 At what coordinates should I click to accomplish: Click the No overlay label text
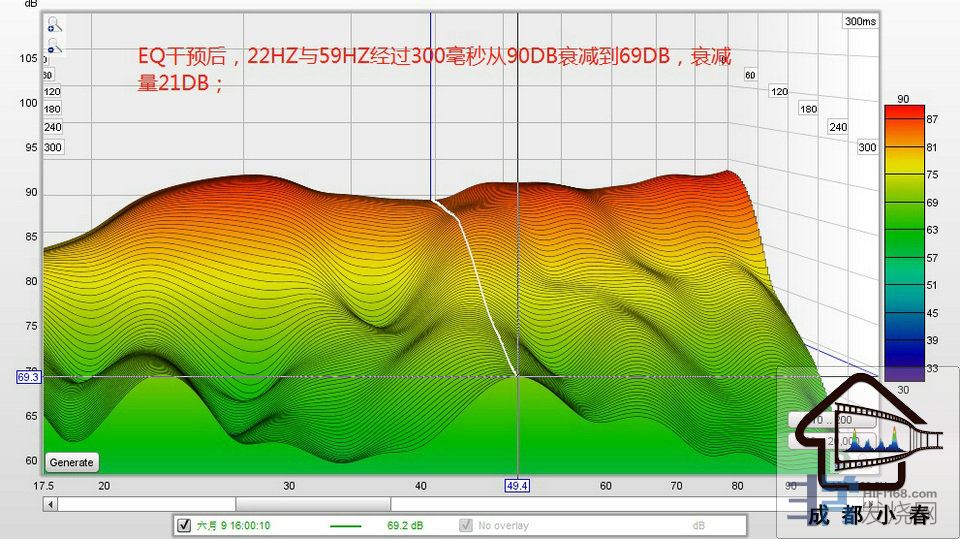(x=503, y=525)
